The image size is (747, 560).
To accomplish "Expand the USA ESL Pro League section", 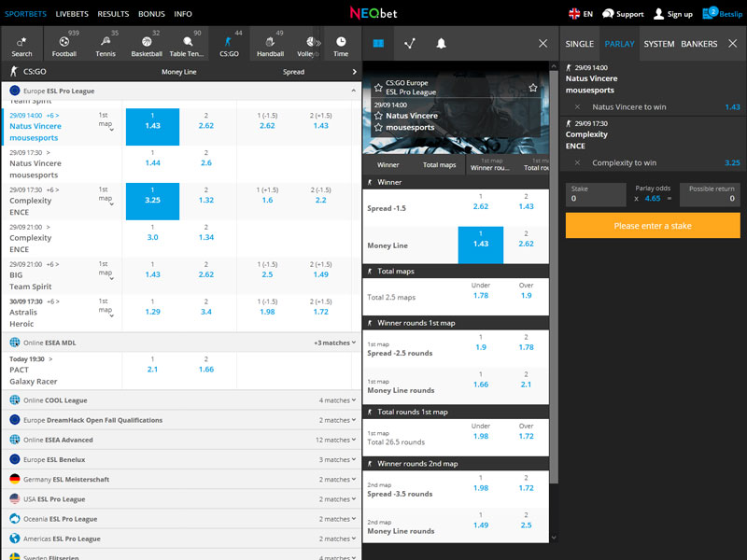I will [x=181, y=499].
